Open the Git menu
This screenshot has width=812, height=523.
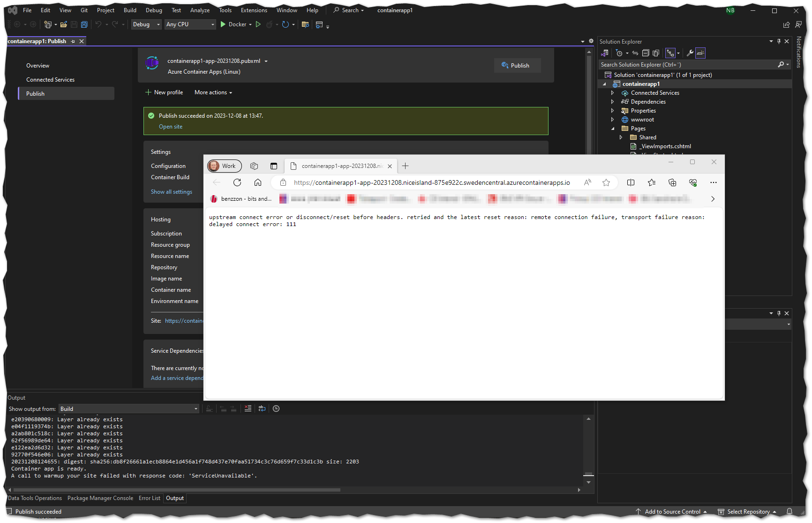(x=84, y=10)
